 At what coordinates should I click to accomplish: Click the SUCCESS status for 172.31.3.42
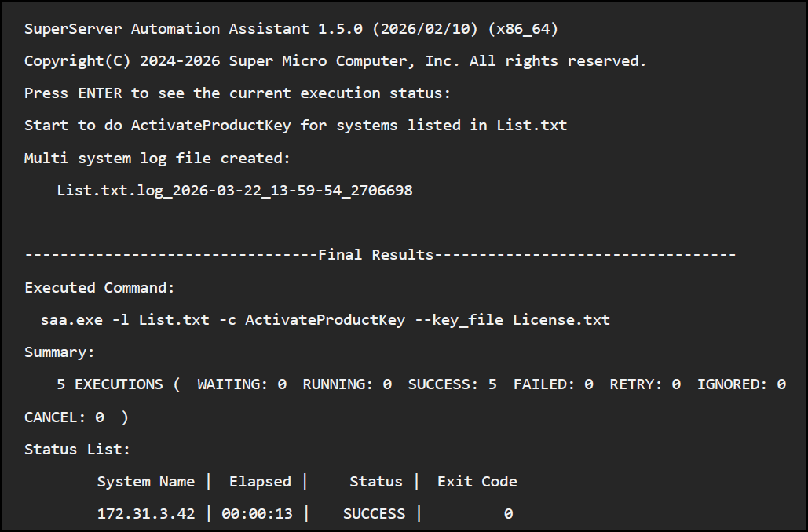tap(374, 514)
